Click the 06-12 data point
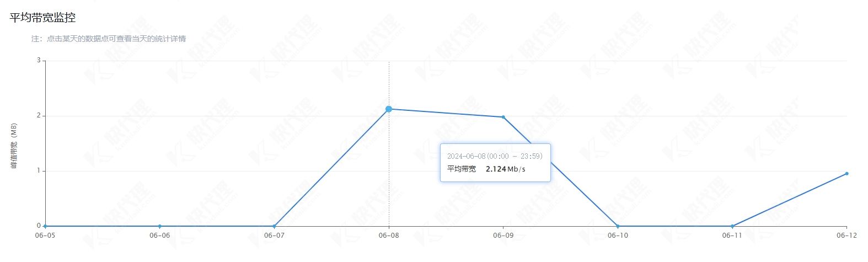 [846, 174]
